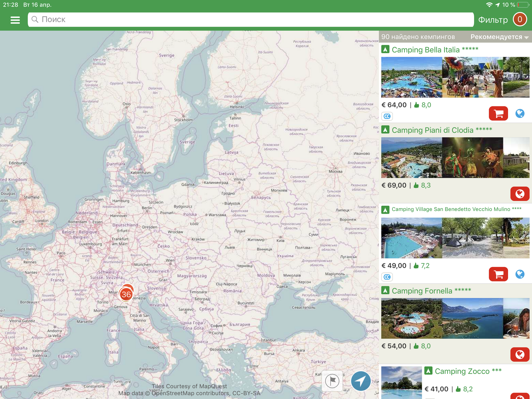
Task: Tap CC card icon for San Benedetto
Action: (387, 277)
